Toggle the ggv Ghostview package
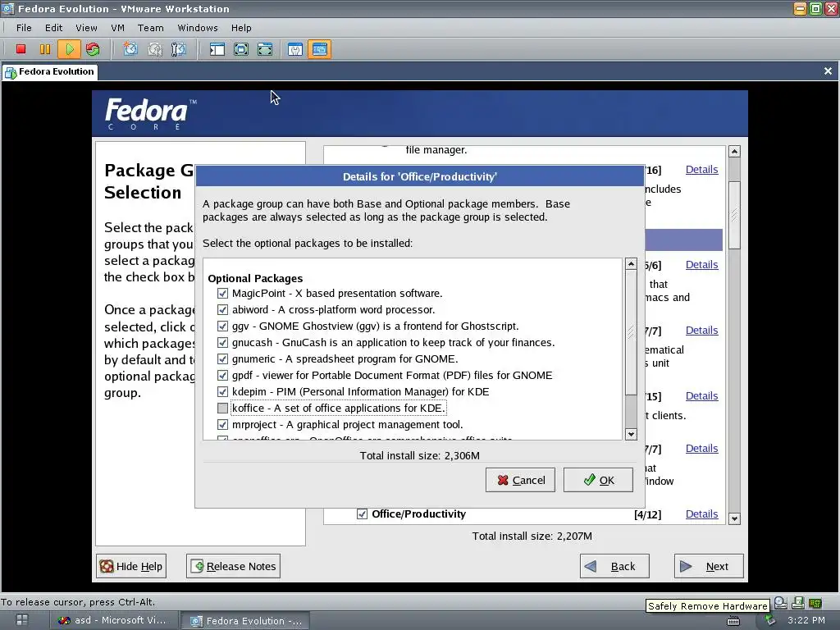This screenshot has width=840, height=630. pos(222,326)
